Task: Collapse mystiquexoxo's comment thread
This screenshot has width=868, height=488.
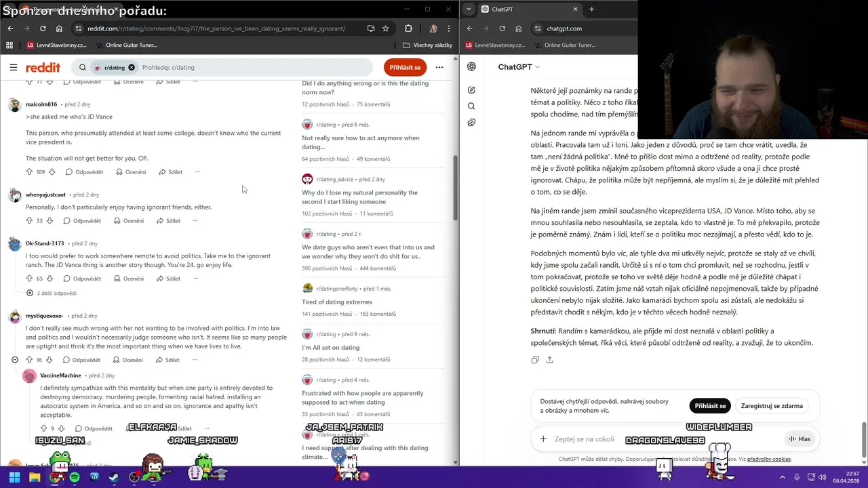Action: 15,360
